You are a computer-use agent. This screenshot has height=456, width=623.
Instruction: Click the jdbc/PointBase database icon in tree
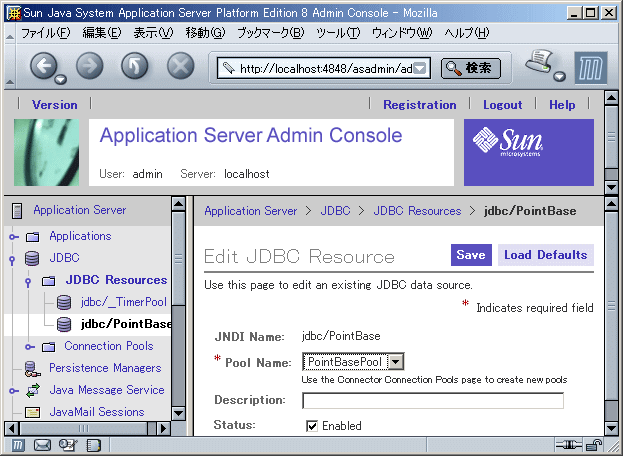[x=64, y=325]
